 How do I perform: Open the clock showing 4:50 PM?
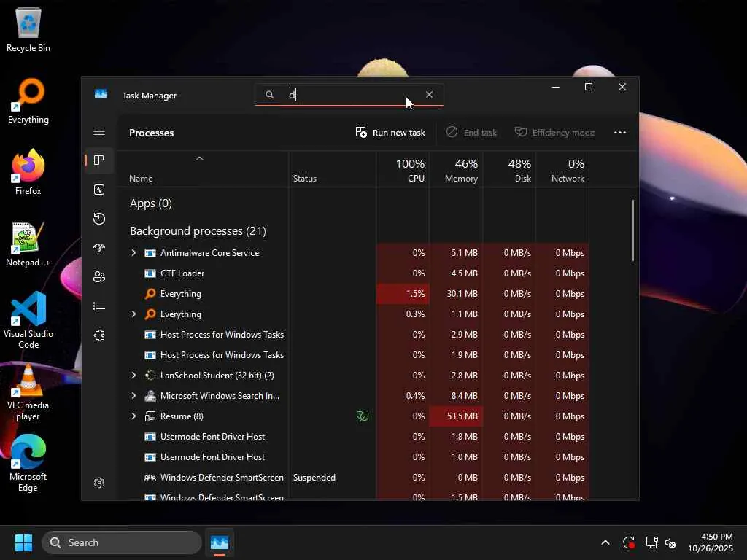click(x=711, y=542)
